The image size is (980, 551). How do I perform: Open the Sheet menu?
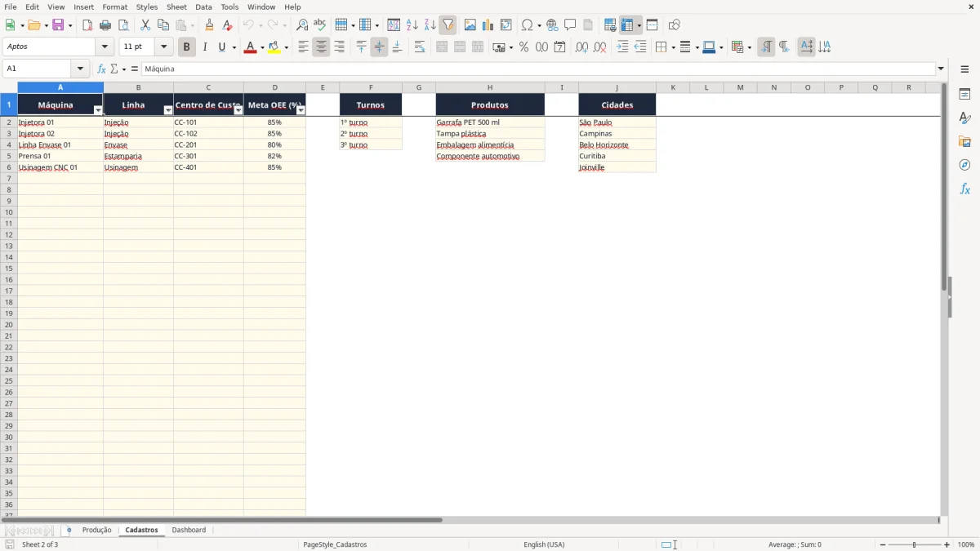coord(176,7)
